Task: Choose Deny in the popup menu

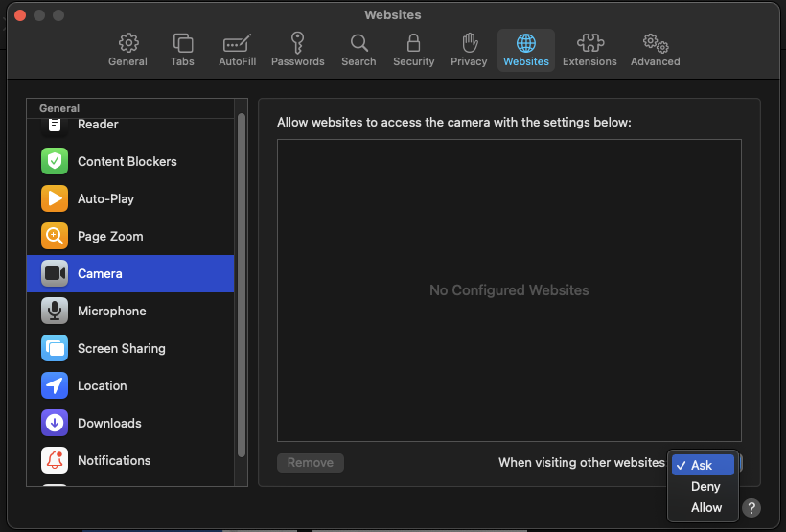Action: click(703, 486)
